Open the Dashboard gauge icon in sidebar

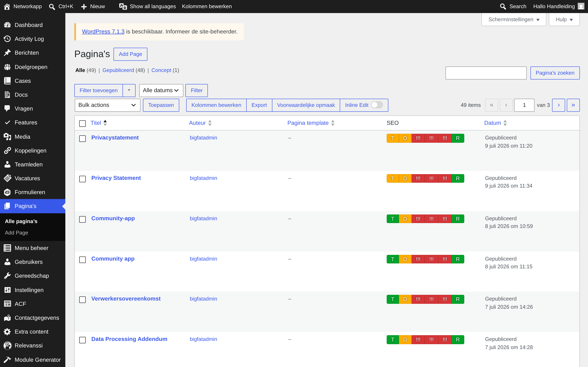pos(7,25)
